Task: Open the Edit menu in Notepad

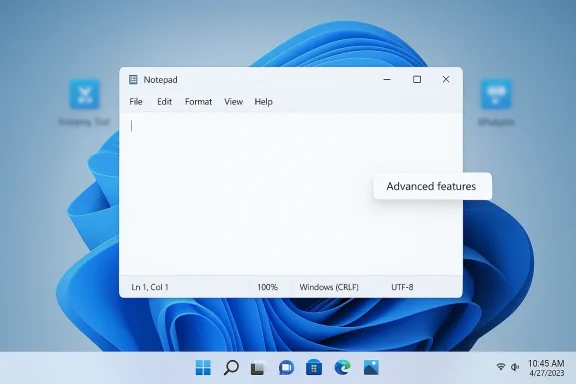Action: tap(164, 102)
